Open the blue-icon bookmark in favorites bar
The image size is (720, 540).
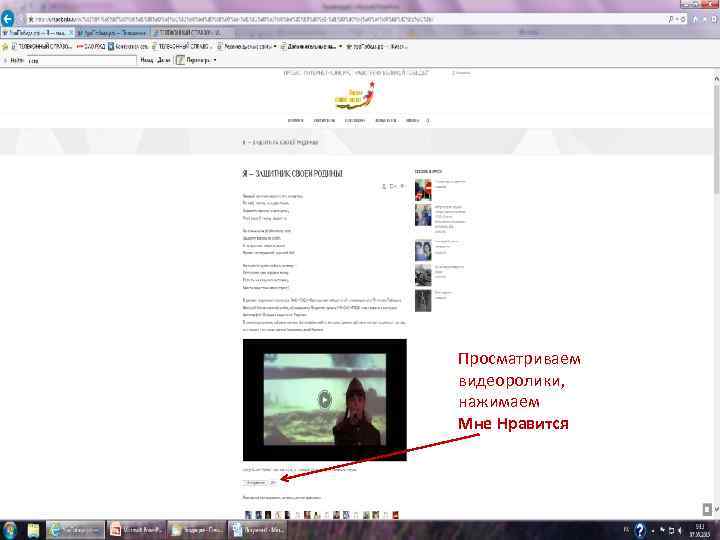(x=128, y=46)
